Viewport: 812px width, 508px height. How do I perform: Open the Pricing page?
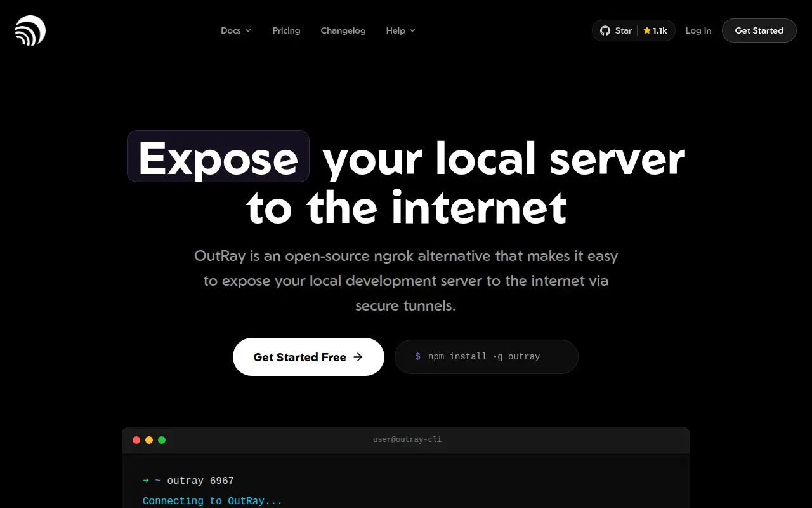tap(286, 30)
